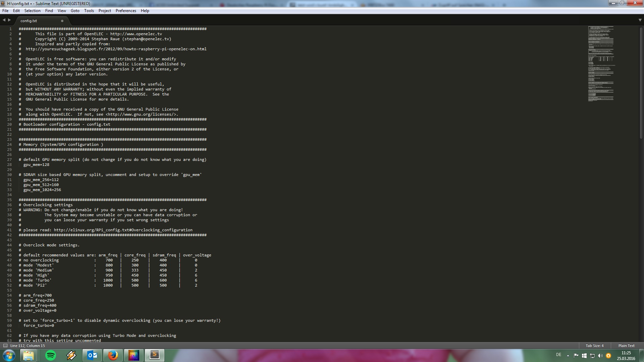Viewport: 644px width, 362px height.
Task: Click the gnu.org licenses URL on line 18
Action: tap(142, 114)
